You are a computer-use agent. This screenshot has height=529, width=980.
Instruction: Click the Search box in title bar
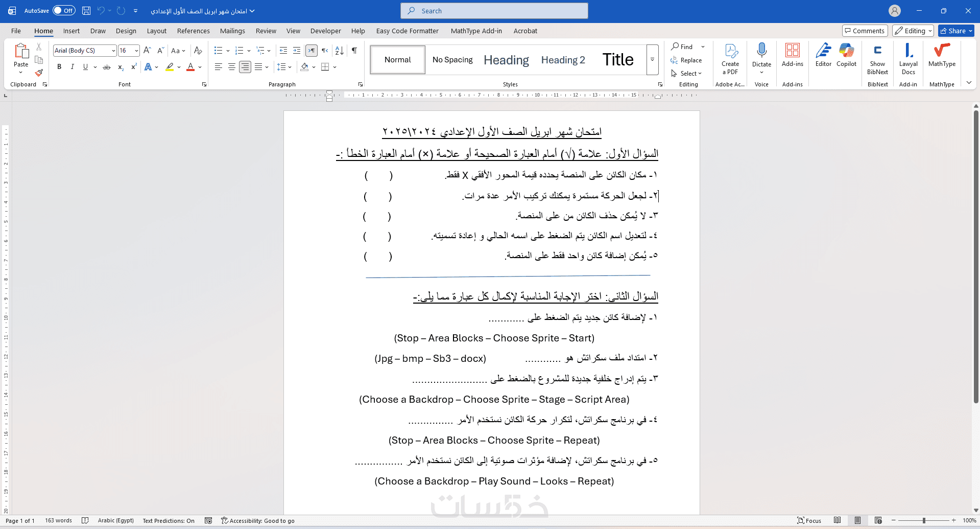tap(494, 11)
